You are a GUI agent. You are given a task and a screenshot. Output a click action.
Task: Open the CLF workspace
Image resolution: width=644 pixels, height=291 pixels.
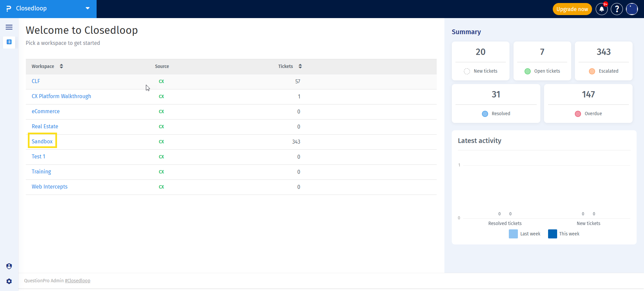click(36, 81)
